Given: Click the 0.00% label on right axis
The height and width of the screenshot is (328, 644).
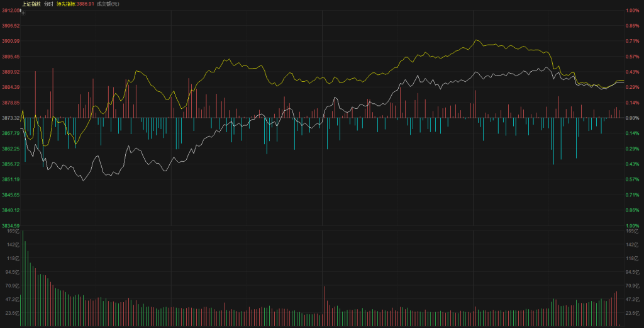Looking at the screenshot, I should tap(632, 118).
